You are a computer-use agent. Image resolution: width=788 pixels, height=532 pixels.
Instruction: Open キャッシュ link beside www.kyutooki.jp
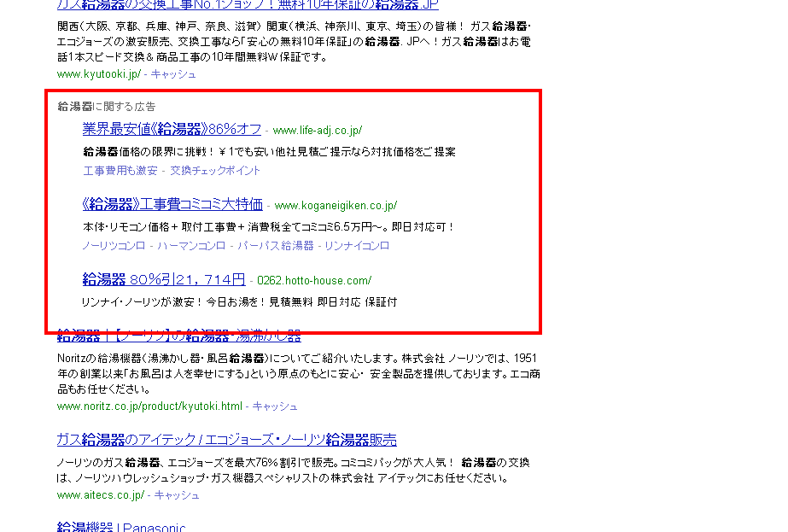click(173, 74)
